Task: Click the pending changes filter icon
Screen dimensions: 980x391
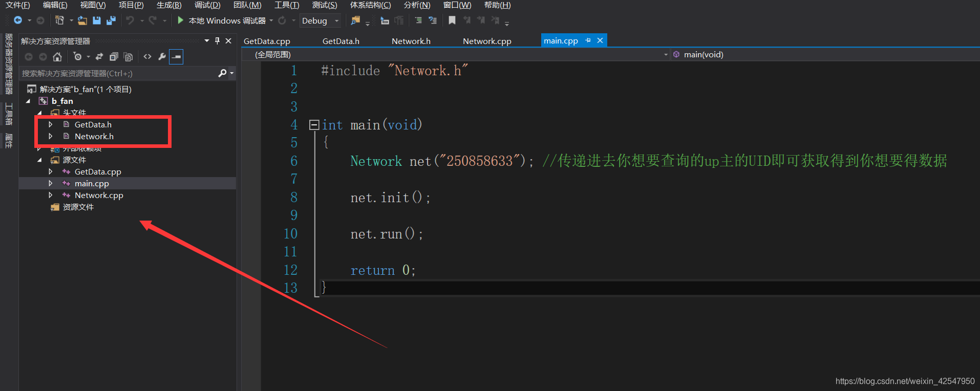Action: pos(77,57)
